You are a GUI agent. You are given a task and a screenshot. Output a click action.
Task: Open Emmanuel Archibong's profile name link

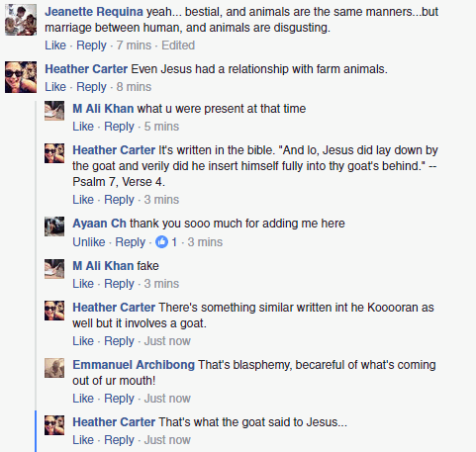pos(134,365)
